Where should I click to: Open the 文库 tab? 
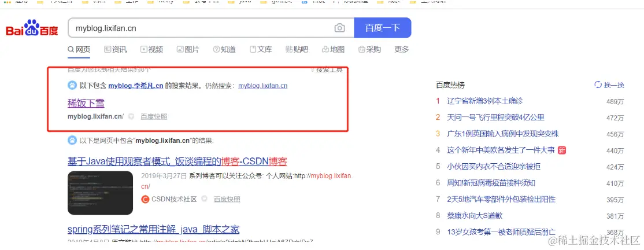click(261, 50)
